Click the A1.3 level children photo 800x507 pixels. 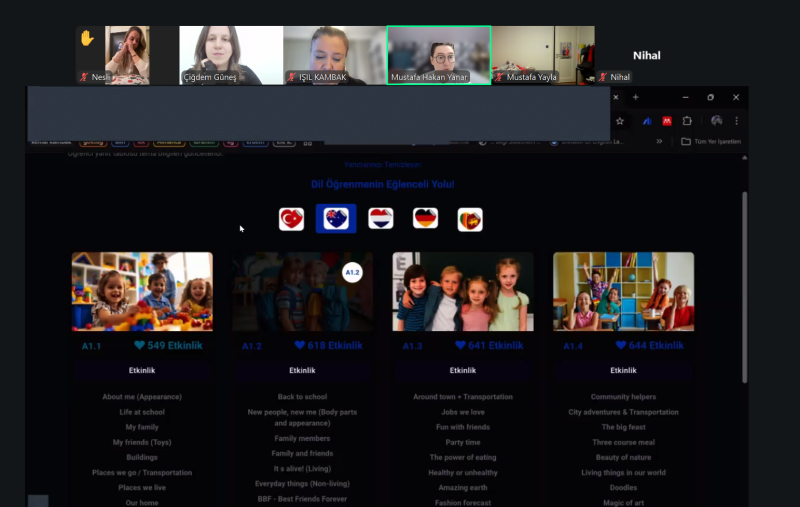pyautogui.click(x=463, y=291)
